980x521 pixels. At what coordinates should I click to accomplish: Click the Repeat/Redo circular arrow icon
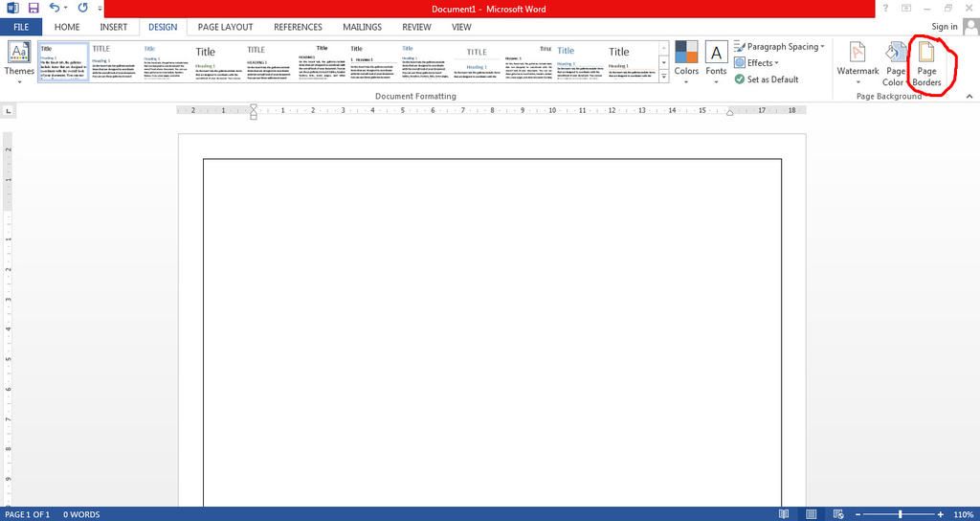pos(82,8)
